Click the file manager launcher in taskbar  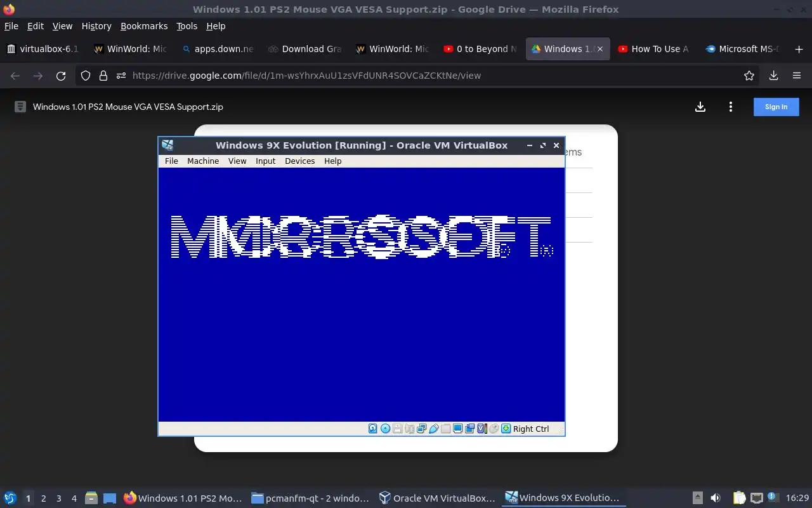tap(91, 498)
